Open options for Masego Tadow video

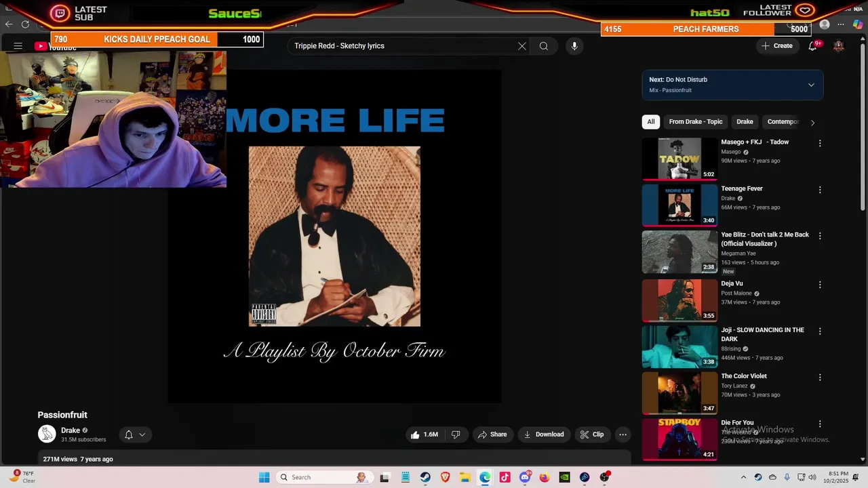(820, 143)
